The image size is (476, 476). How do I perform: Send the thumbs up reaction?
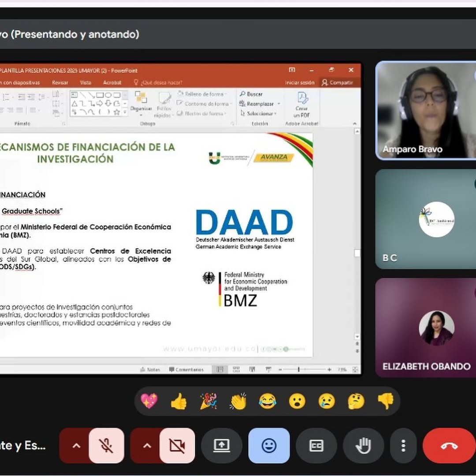178,401
